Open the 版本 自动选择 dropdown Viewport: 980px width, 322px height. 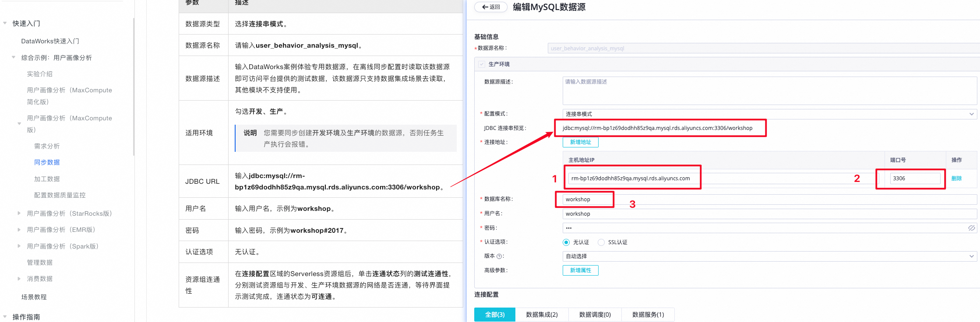point(769,256)
